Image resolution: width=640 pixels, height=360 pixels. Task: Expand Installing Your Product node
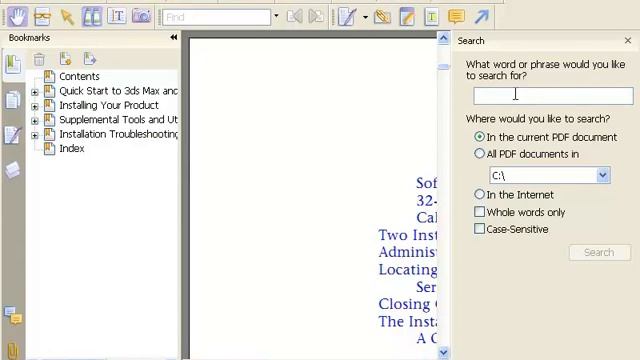[35, 107]
